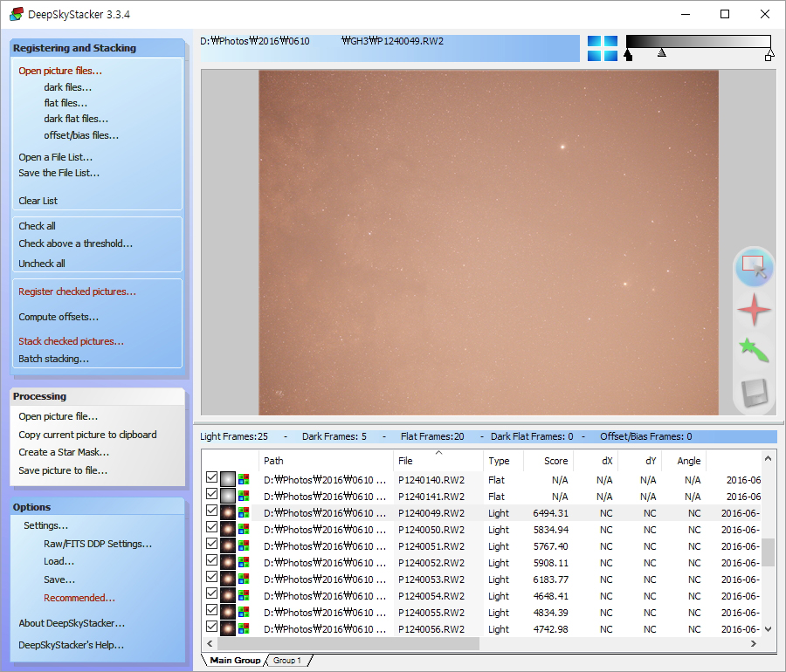
Task: Click the RGB color icon of P1240141.RW2
Action: click(244, 496)
